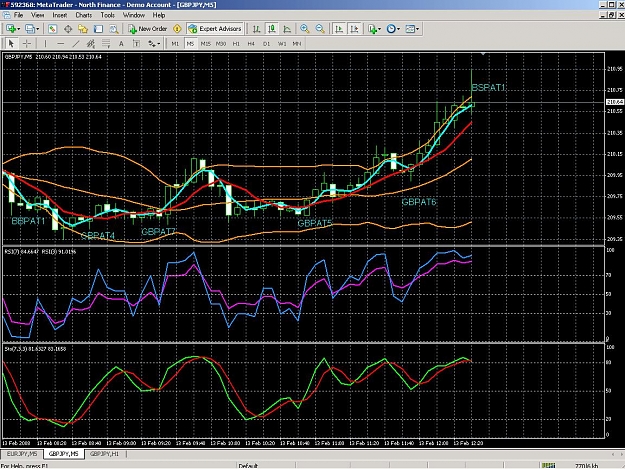This screenshot has width=625, height=469.
Task: Open the Window menu
Action: coord(134,15)
